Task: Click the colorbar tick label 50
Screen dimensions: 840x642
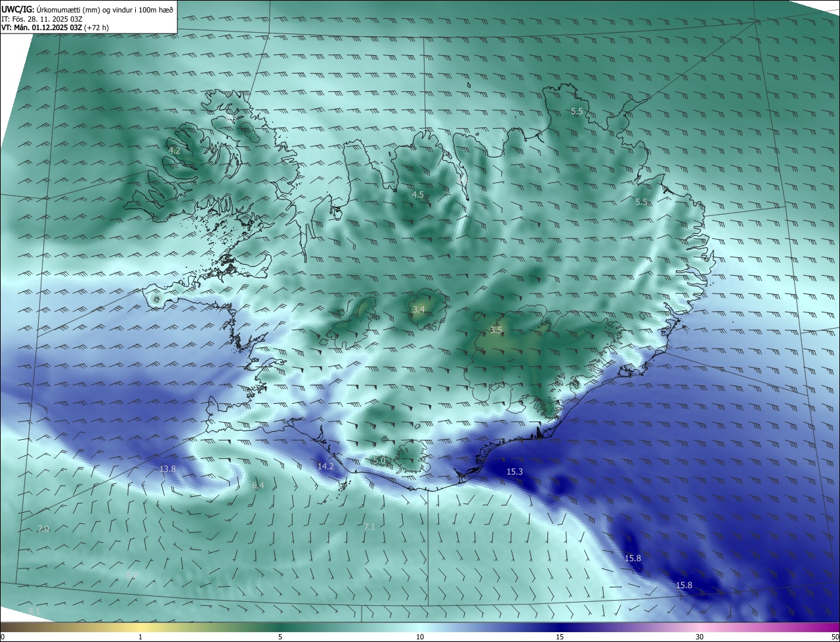Action: tap(835, 637)
